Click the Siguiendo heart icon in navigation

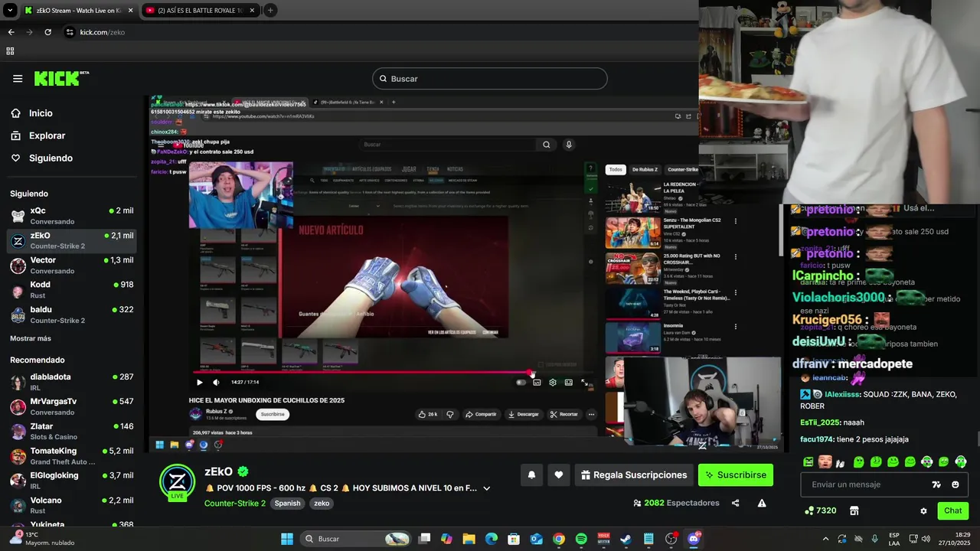coord(15,158)
